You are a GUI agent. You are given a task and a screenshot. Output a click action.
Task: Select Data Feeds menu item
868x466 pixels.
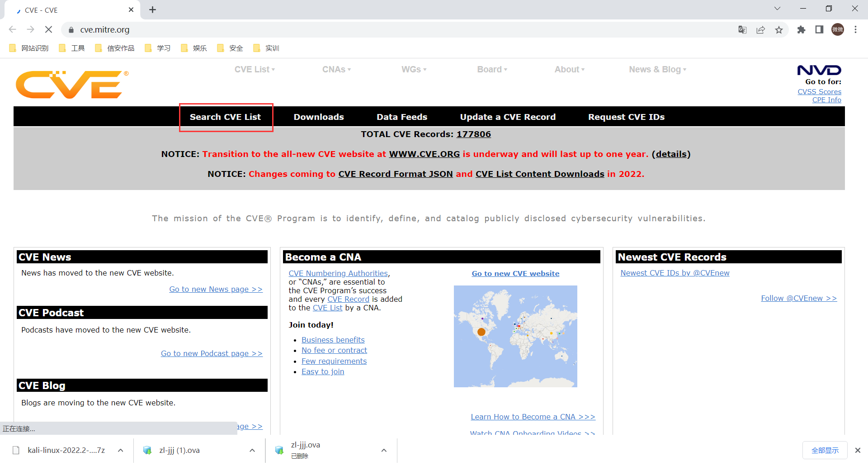[x=402, y=117]
